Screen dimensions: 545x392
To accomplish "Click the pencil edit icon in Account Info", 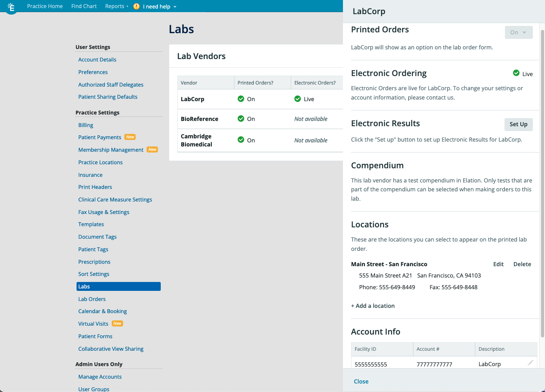I will pos(530,363).
